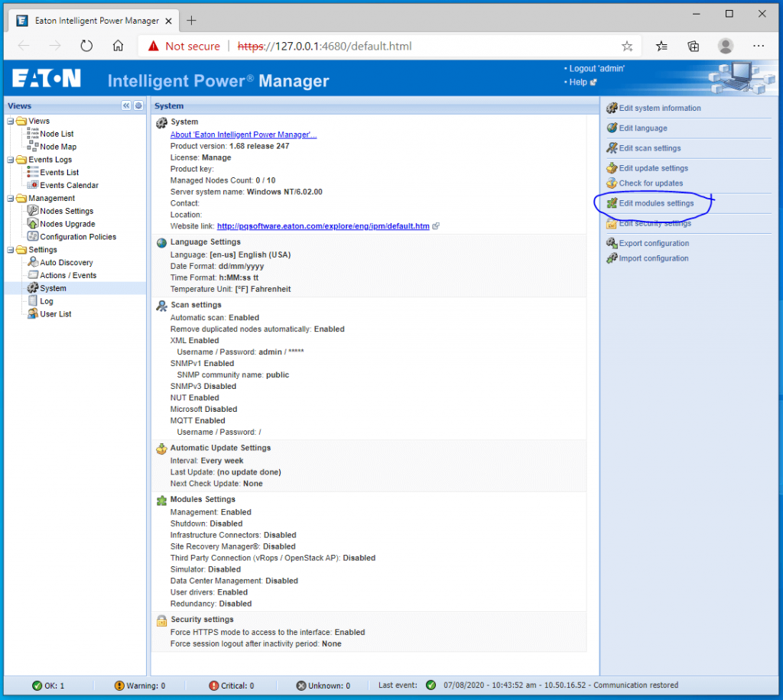Click Edit security settings link
783x700 pixels.
pos(655,223)
